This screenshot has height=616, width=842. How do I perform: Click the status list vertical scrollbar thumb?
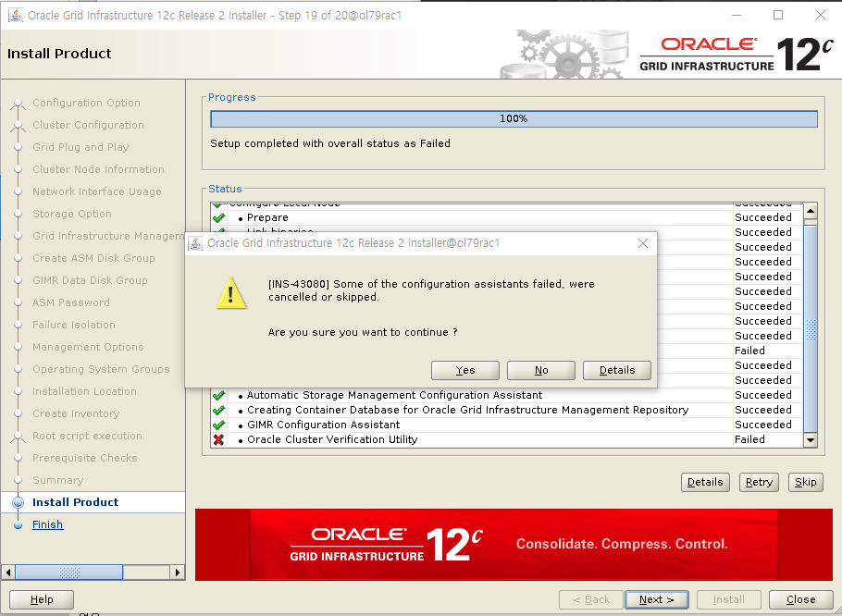(811, 328)
